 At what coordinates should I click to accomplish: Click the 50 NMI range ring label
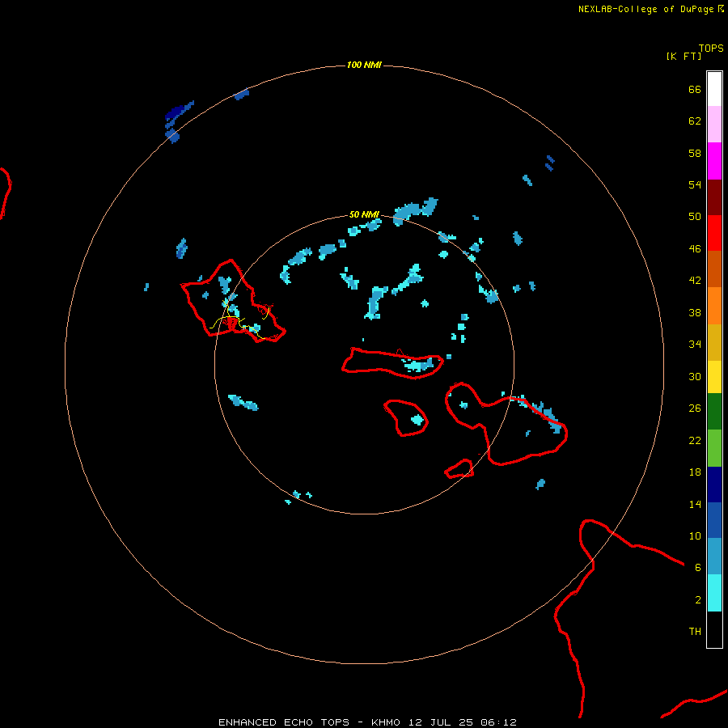(364, 214)
